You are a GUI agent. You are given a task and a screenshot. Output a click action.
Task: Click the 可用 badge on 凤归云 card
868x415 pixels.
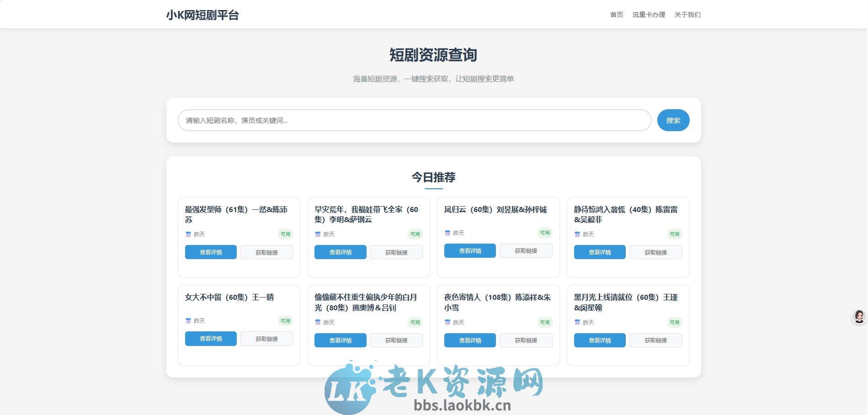point(545,232)
